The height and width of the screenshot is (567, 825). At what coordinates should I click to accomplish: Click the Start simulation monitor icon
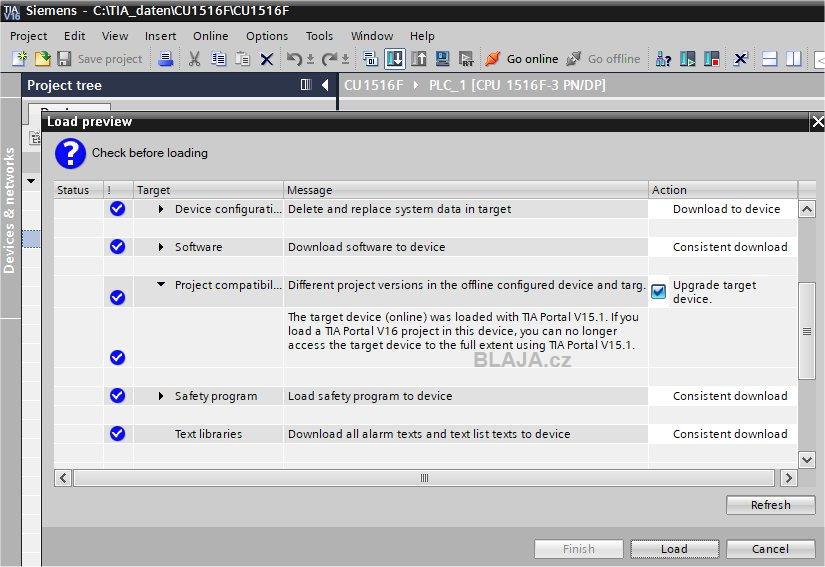pyautogui.click(x=442, y=58)
